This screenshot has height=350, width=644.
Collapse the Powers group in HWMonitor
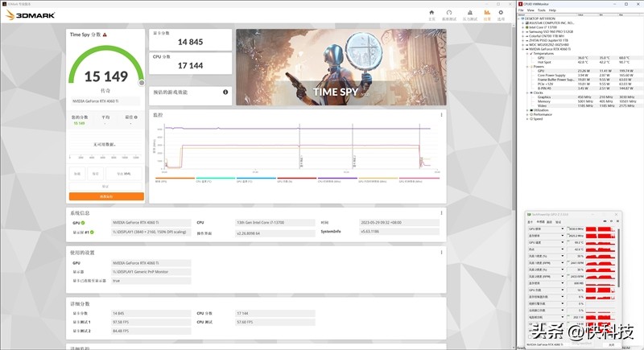tap(527, 67)
